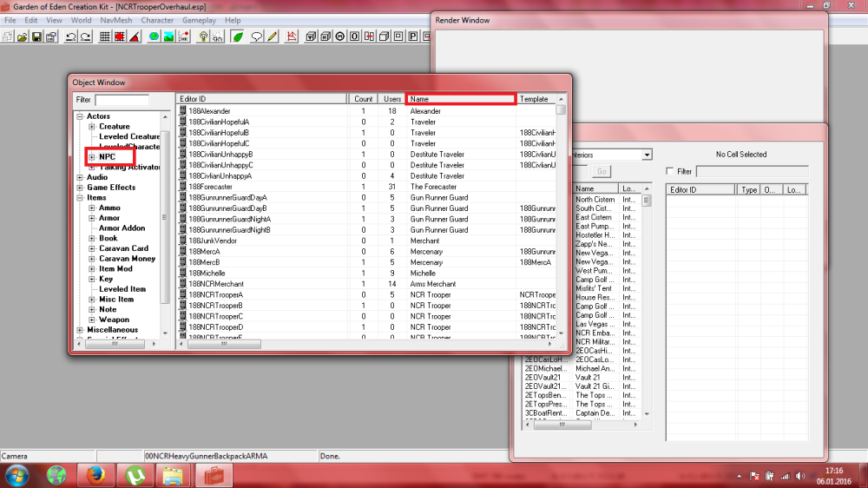The image size is (868, 488).
Task: Open the Windows Start menu
Action: [x=16, y=475]
